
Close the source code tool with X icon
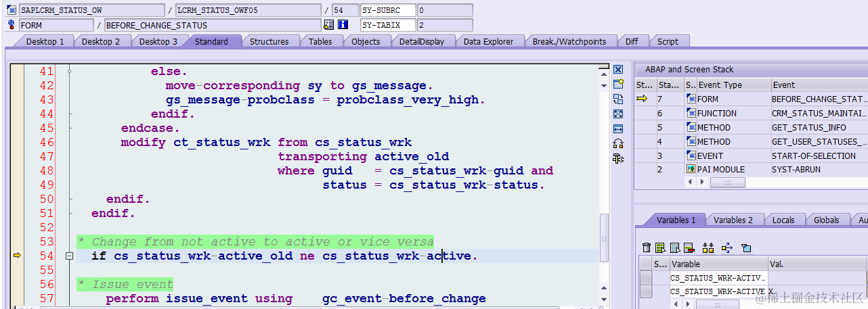[617, 70]
